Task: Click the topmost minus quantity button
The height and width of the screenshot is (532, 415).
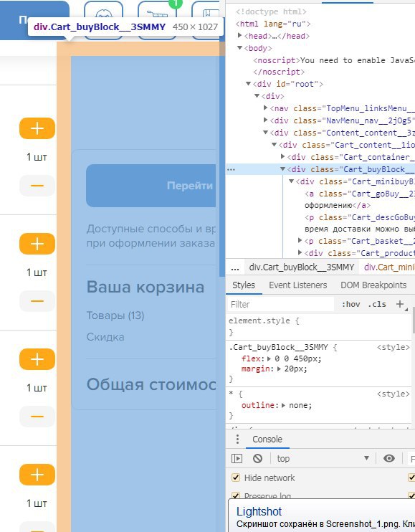Action: (37, 186)
